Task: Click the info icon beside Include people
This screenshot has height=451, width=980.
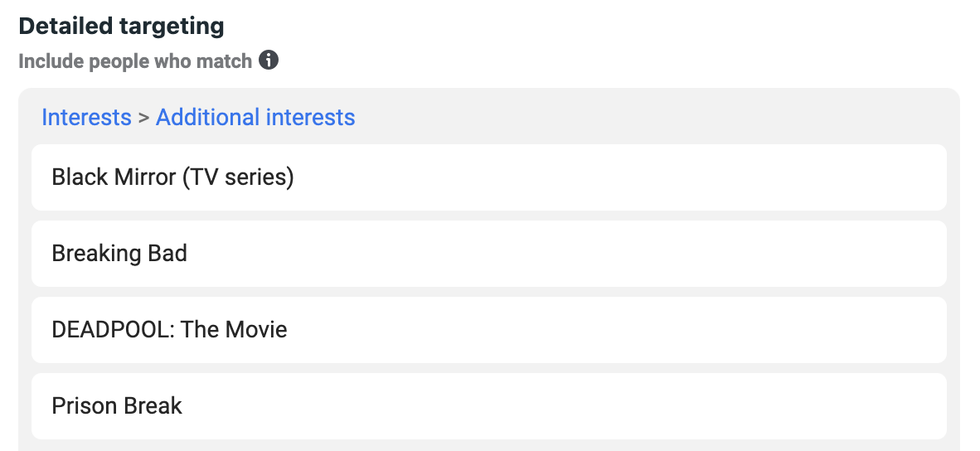Action: point(269,61)
